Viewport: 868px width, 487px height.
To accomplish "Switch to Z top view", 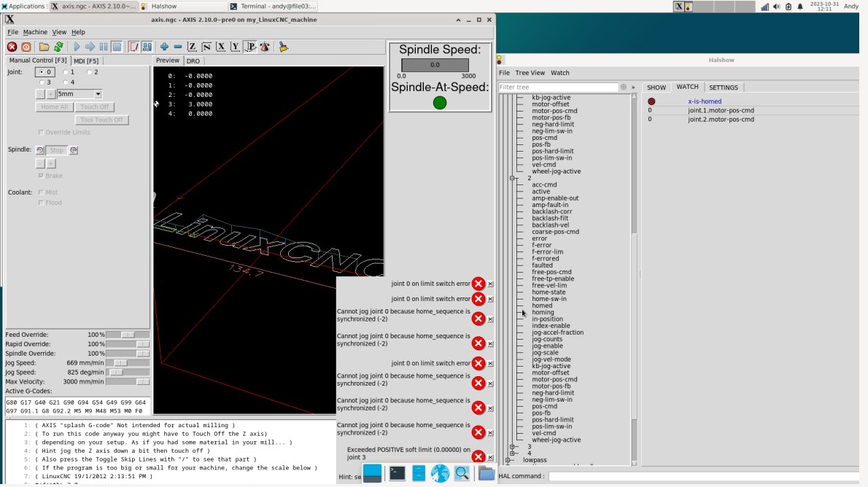I will coord(192,47).
